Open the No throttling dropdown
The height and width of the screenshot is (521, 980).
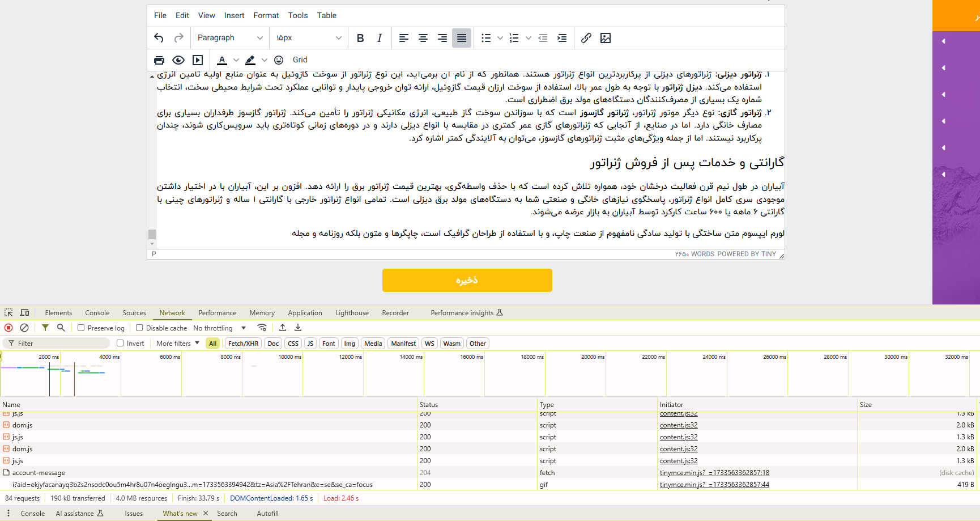pos(220,328)
